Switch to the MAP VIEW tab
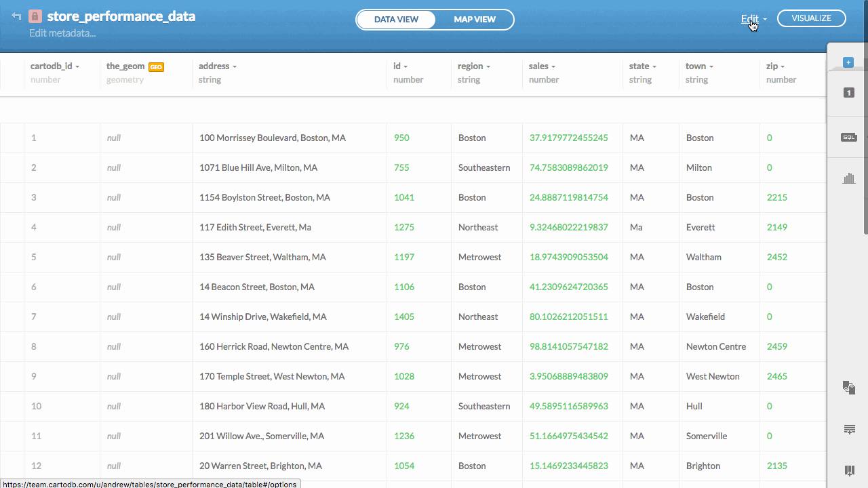The height and width of the screenshot is (488, 868). pyautogui.click(x=474, y=20)
